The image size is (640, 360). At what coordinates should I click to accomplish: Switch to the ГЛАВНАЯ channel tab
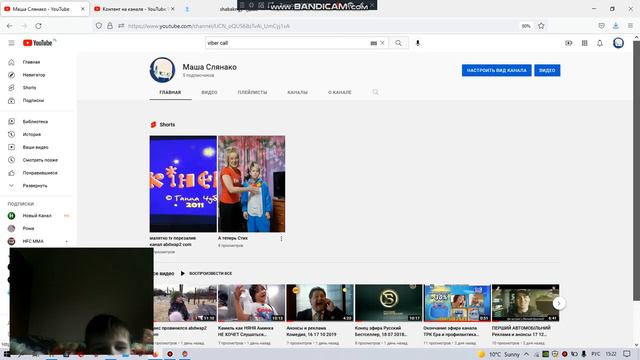click(x=170, y=92)
